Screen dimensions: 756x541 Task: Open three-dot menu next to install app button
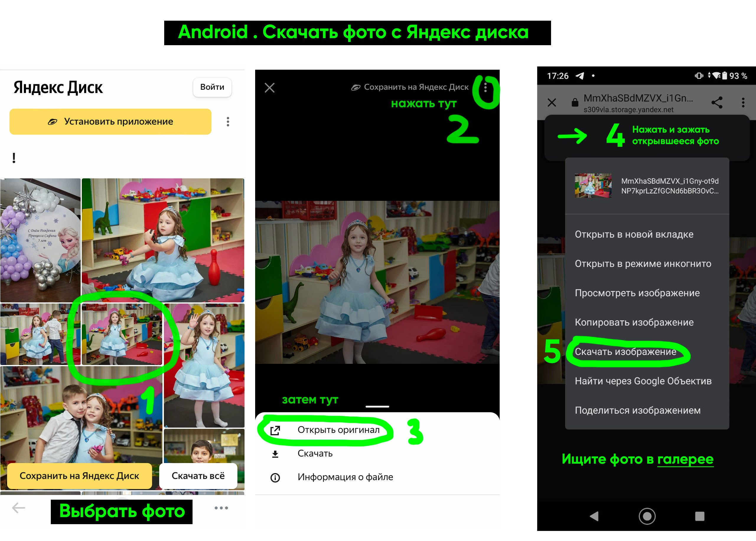click(228, 122)
